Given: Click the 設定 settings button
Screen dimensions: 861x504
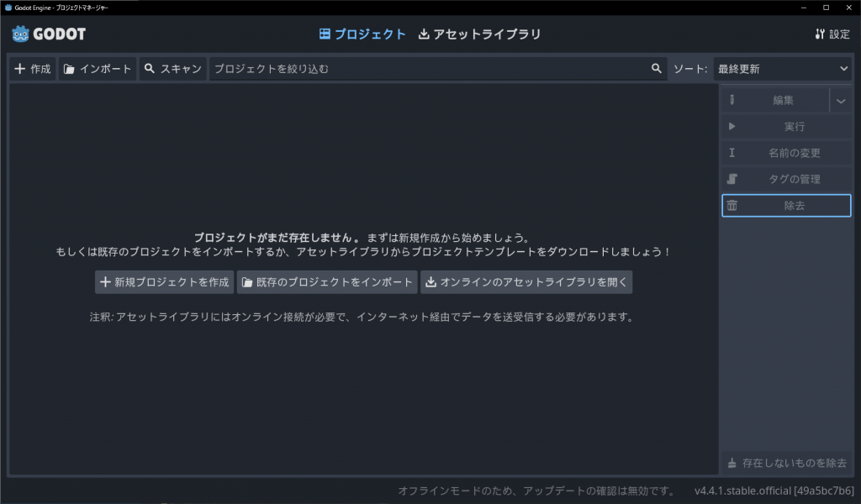Looking at the screenshot, I should (x=832, y=34).
